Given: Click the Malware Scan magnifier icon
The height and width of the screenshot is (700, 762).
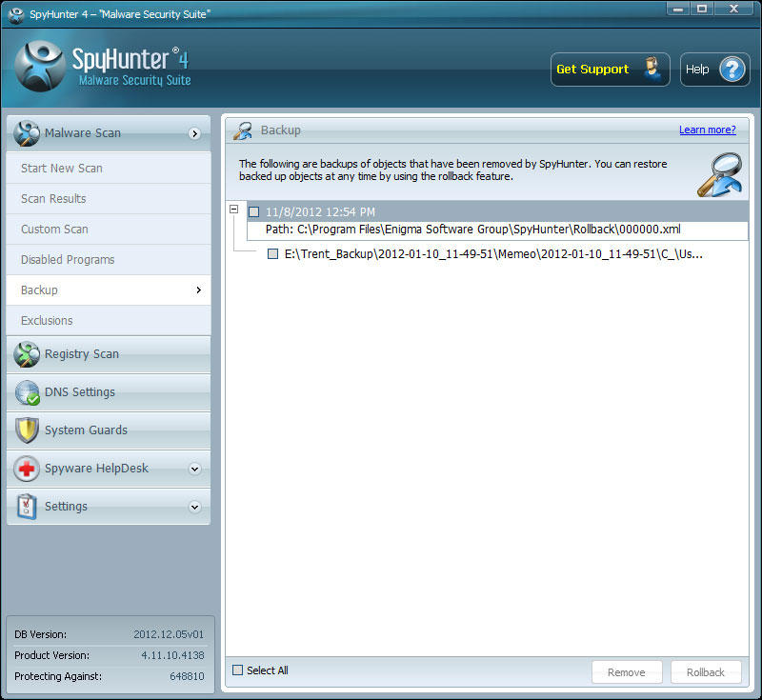Looking at the screenshot, I should pos(27,133).
